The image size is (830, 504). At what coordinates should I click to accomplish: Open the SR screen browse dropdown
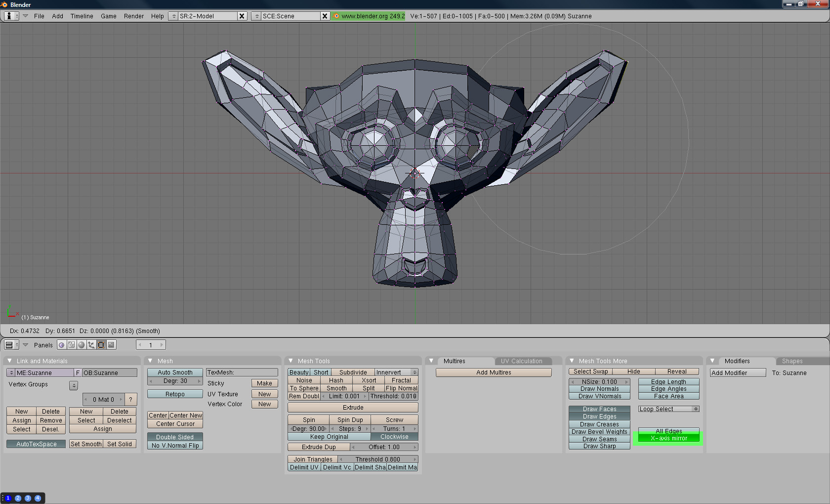point(173,16)
